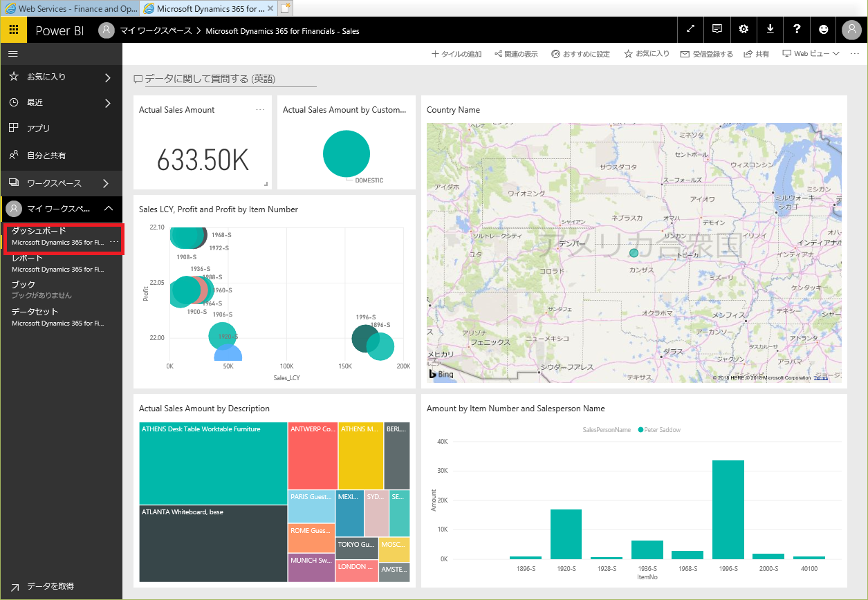Click 受信登録する subscribe button
Screen dimensions: 868x600
point(706,54)
